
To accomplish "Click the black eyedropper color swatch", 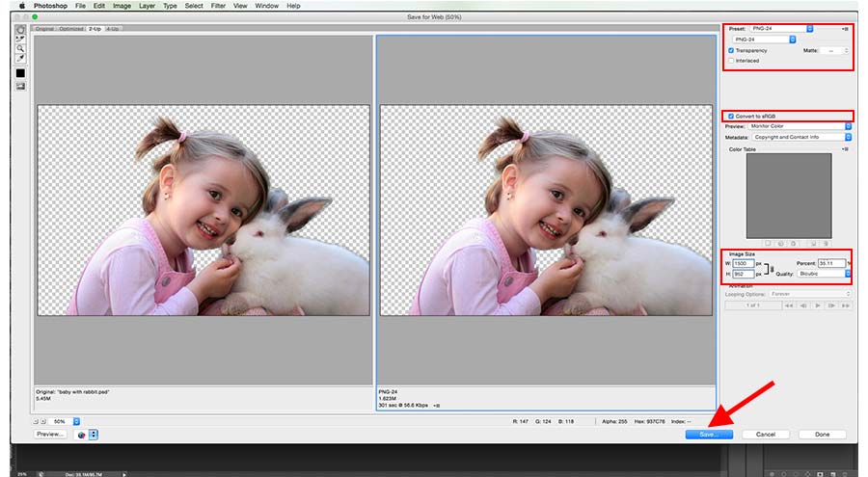I will pos(20,73).
